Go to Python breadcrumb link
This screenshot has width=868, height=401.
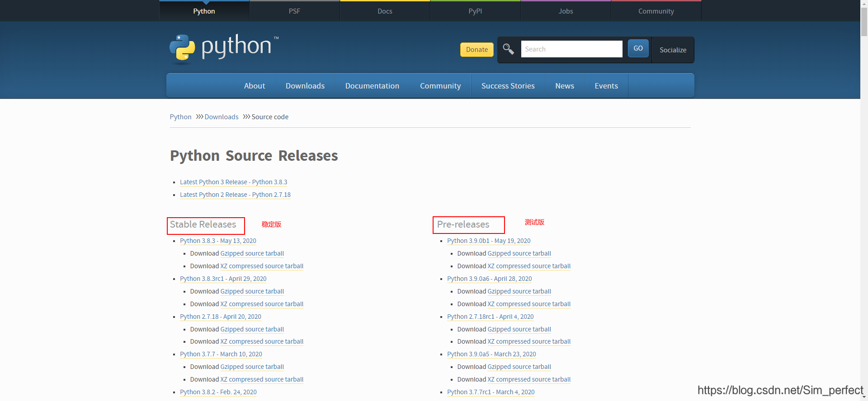[x=180, y=117]
